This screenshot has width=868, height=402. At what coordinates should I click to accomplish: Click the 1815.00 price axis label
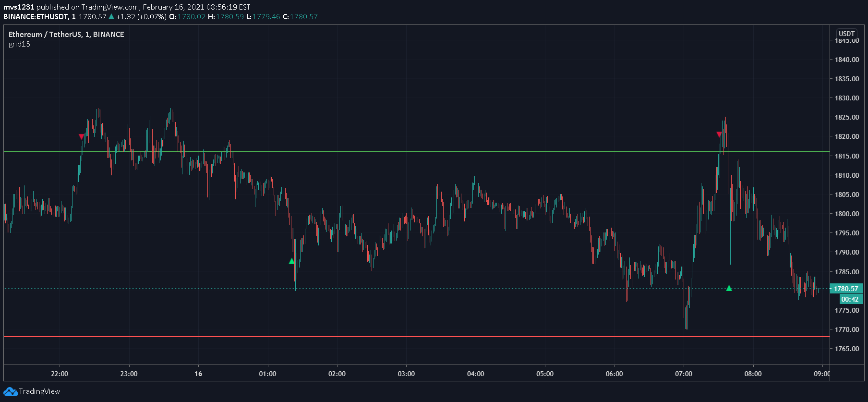pos(847,156)
